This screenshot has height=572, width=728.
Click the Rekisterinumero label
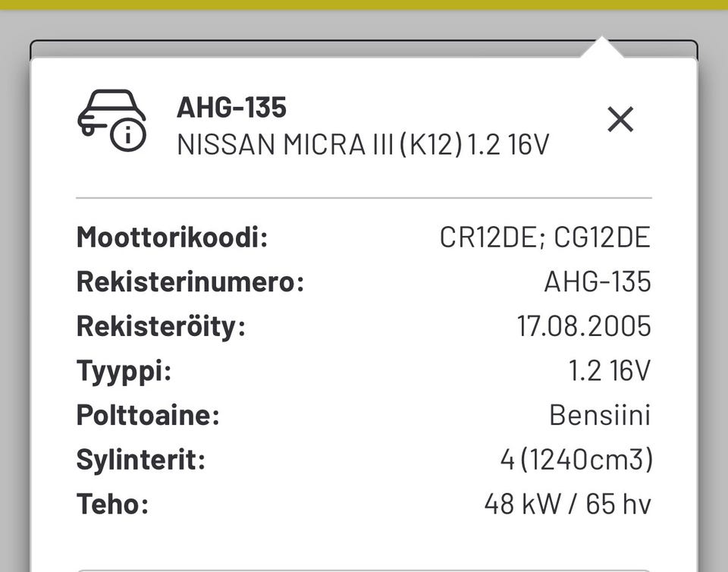pos(190,281)
